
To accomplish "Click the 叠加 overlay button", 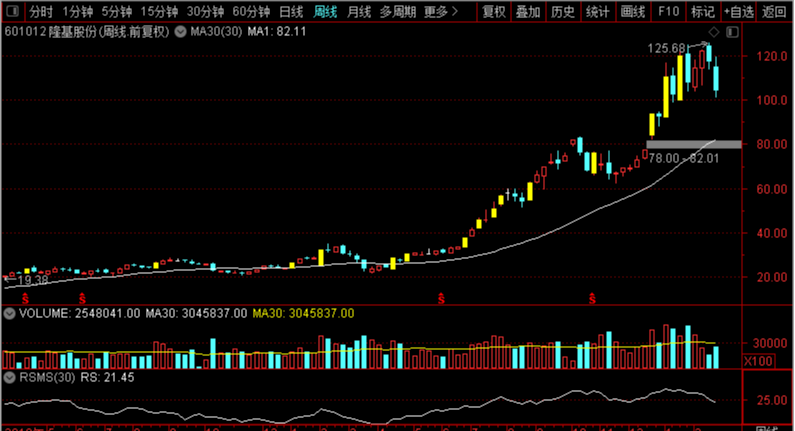I will point(528,12).
